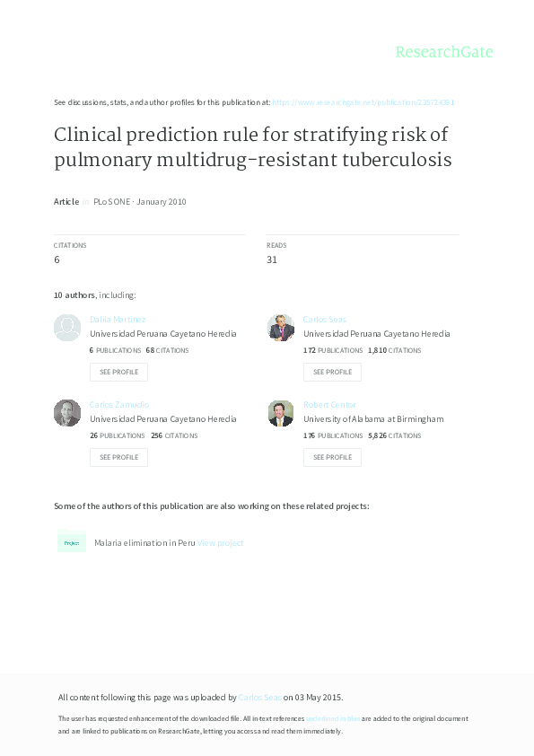
Task: Select the green Project badge icon
Action: (x=71, y=542)
